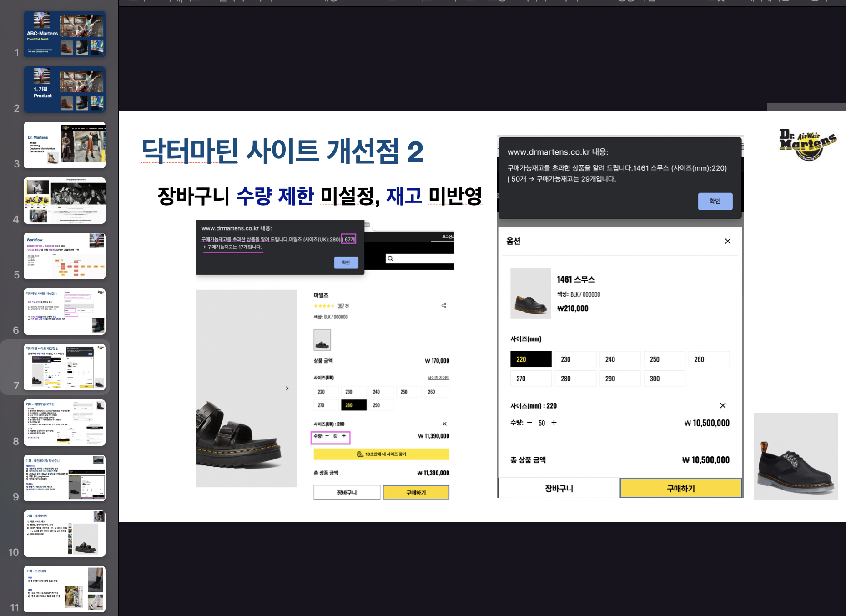Increase quantity with plus beside 50
This screenshot has height=616, width=846.
[554, 423]
